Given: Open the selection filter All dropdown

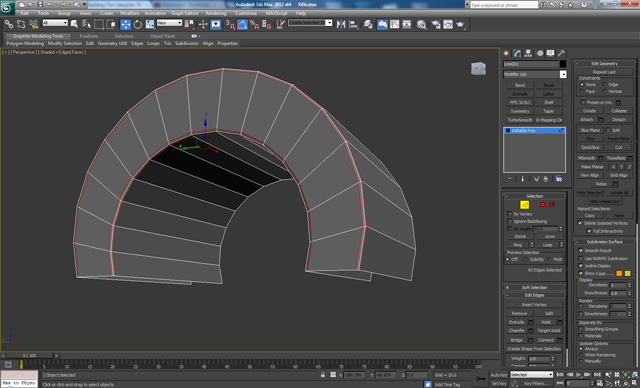Looking at the screenshot, I should (x=55, y=23).
